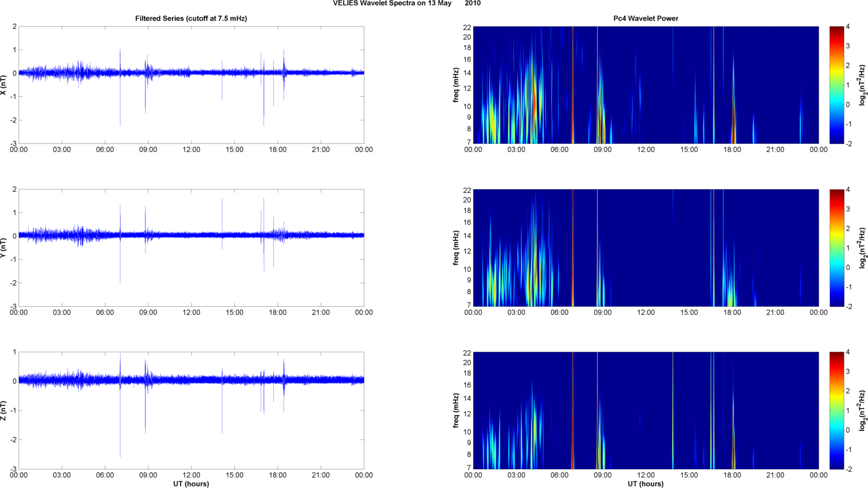
Task: Select the Y (nT) axis label
Action: coord(3,248)
